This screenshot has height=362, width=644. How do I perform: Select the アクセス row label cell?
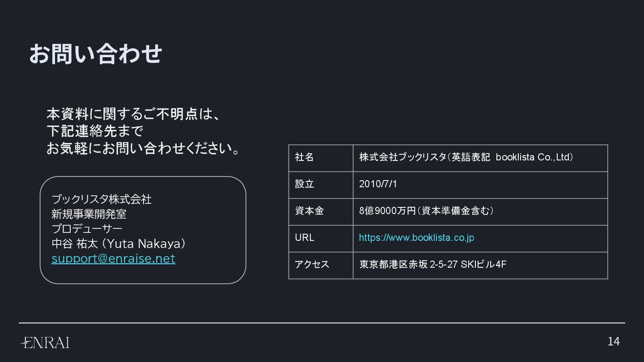(x=321, y=265)
